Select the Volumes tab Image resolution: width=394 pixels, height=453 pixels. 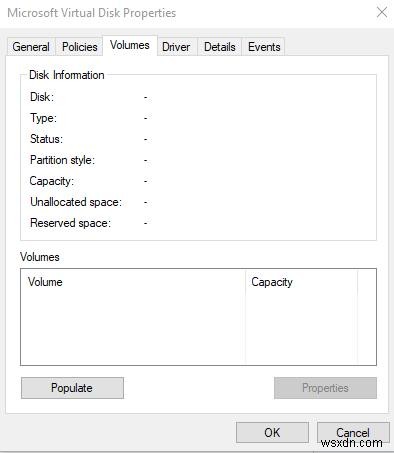130,45
